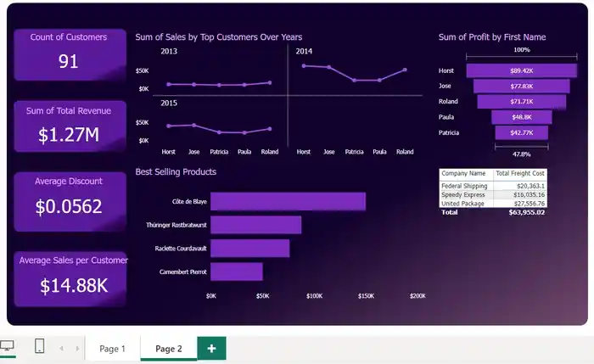Click the previous page arrow
This screenshot has height=364, width=594.
click(x=62, y=348)
